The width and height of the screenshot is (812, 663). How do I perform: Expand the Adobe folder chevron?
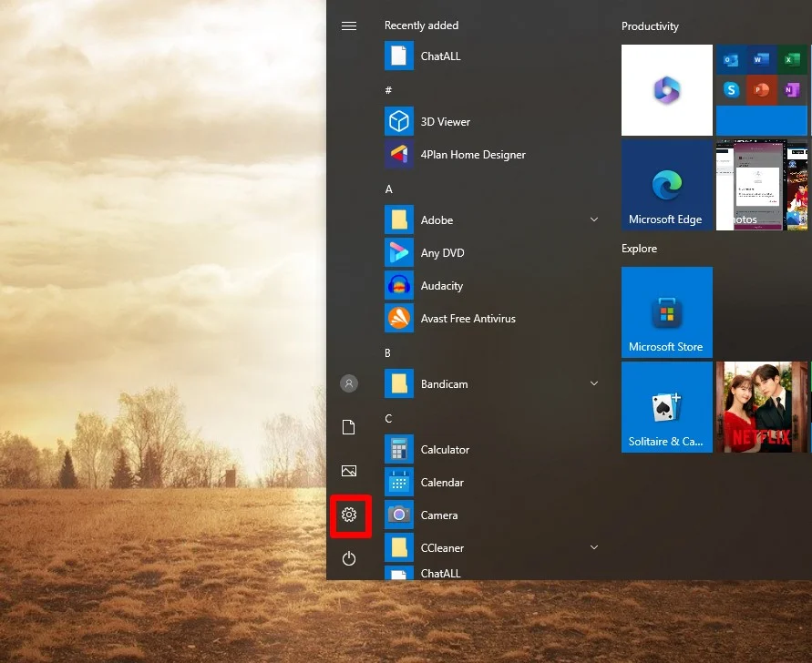594,219
